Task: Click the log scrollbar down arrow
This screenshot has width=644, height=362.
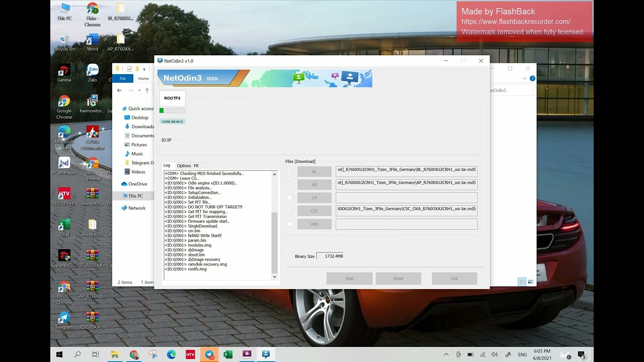Action: click(x=274, y=277)
